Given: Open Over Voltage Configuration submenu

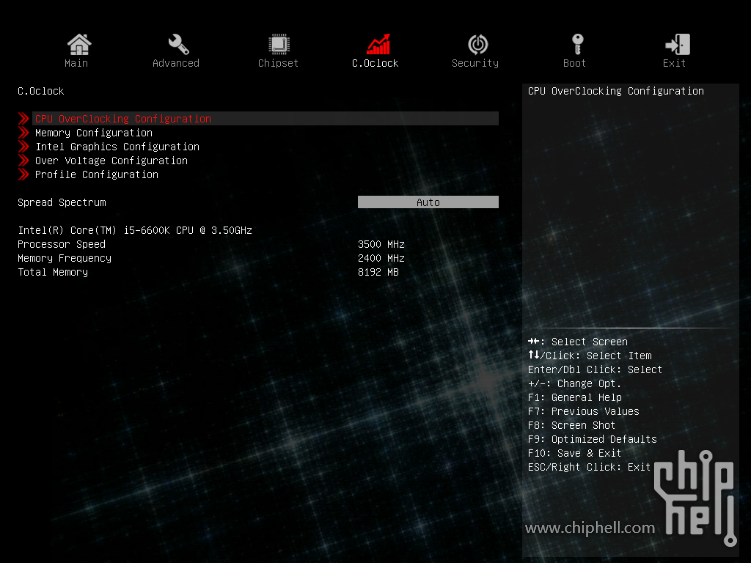Looking at the screenshot, I should click(111, 161).
